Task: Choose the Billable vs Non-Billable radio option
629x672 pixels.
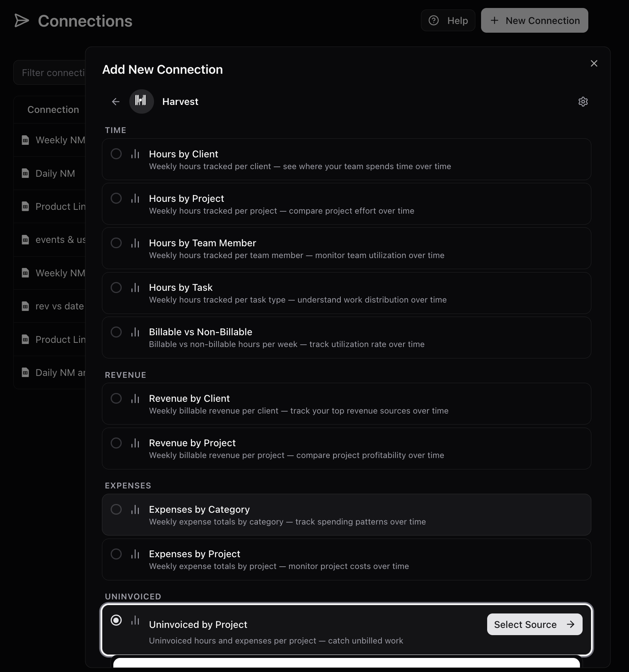Action: coord(116,332)
